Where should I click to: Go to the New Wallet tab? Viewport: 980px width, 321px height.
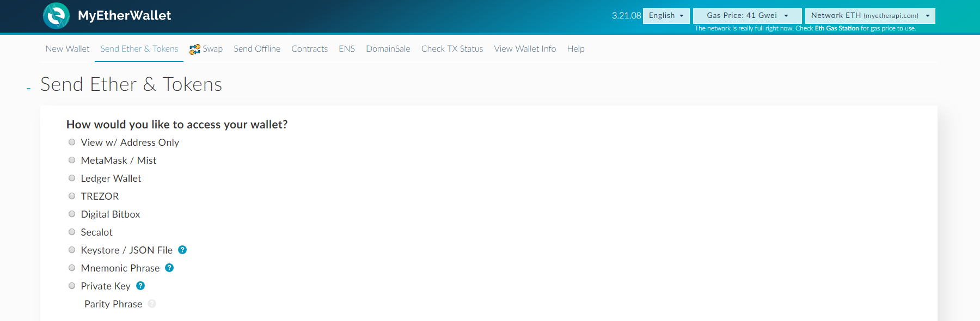(68, 49)
